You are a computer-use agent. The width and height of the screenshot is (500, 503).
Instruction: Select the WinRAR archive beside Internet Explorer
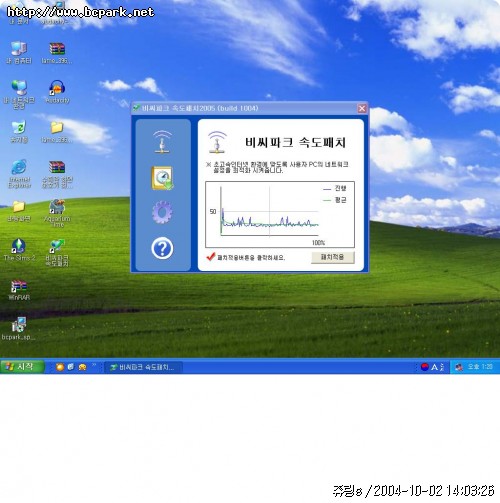[x=57, y=174]
